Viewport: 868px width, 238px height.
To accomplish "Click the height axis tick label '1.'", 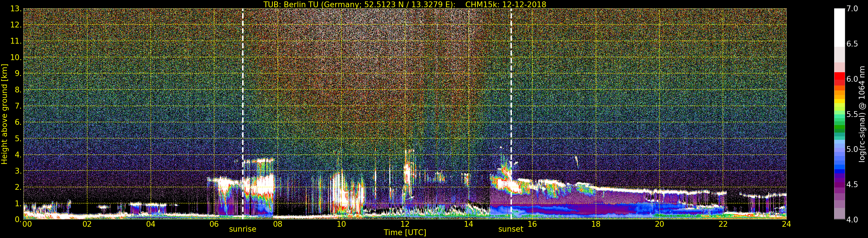I will coord(18,203).
